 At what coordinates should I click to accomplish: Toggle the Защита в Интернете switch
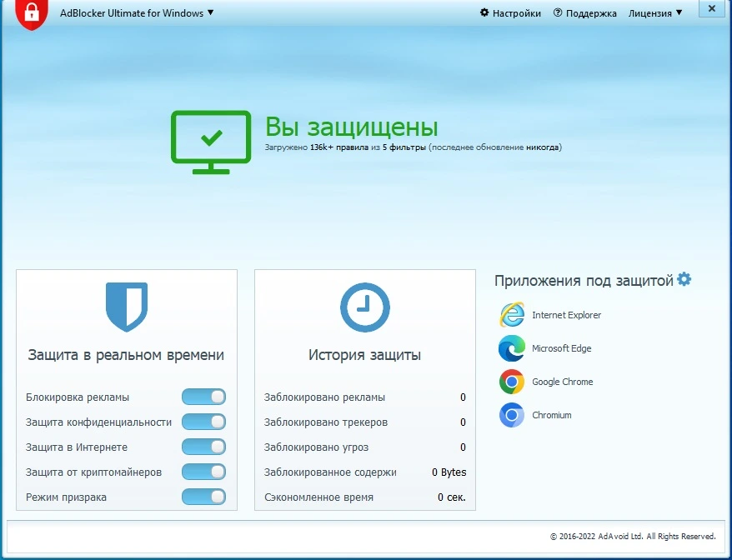[203, 447]
